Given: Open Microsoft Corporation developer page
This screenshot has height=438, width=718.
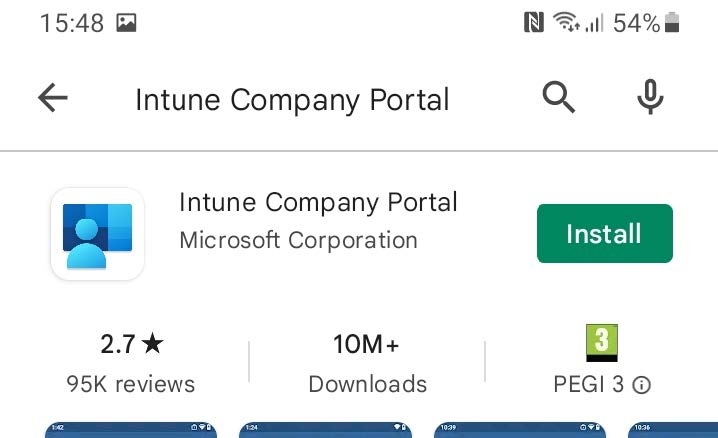Looking at the screenshot, I should tap(299, 240).
